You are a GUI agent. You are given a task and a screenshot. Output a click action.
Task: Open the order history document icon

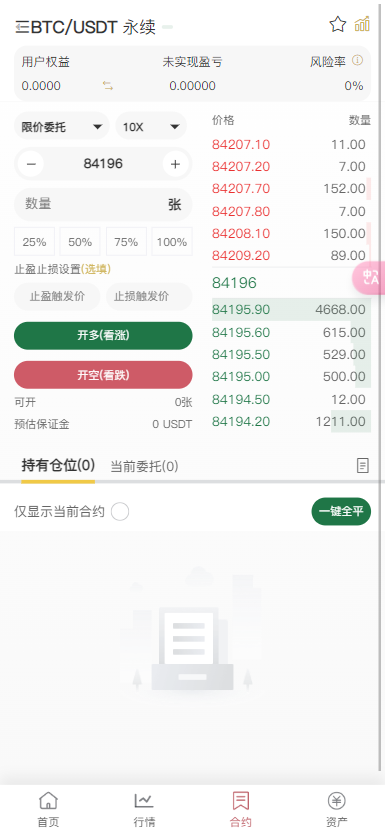click(x=362, y=466)
